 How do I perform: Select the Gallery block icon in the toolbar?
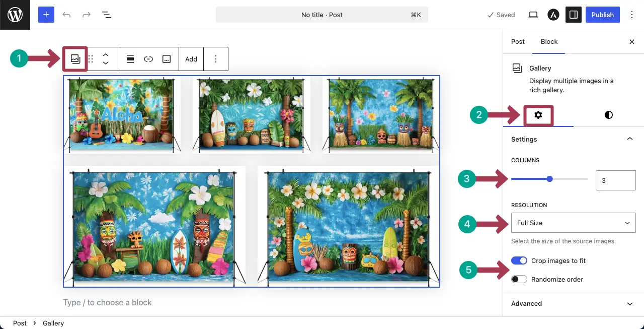tap(74, 59)
